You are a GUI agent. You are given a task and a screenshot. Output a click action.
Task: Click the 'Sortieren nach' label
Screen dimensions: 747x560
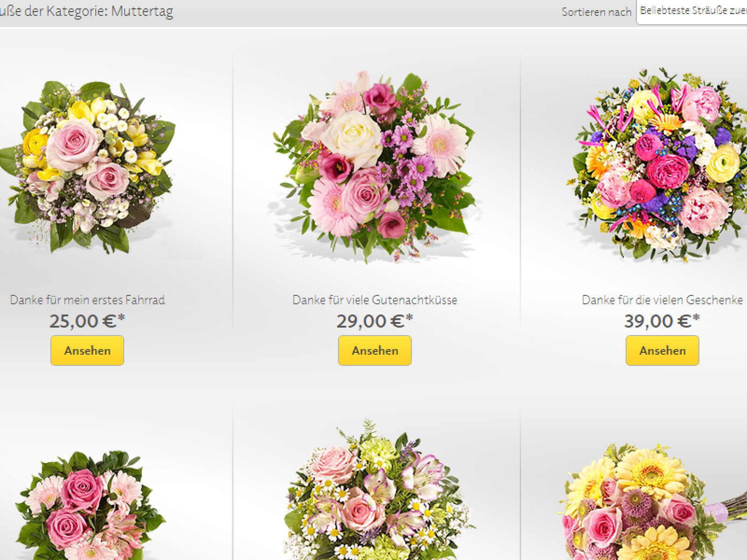597,12
